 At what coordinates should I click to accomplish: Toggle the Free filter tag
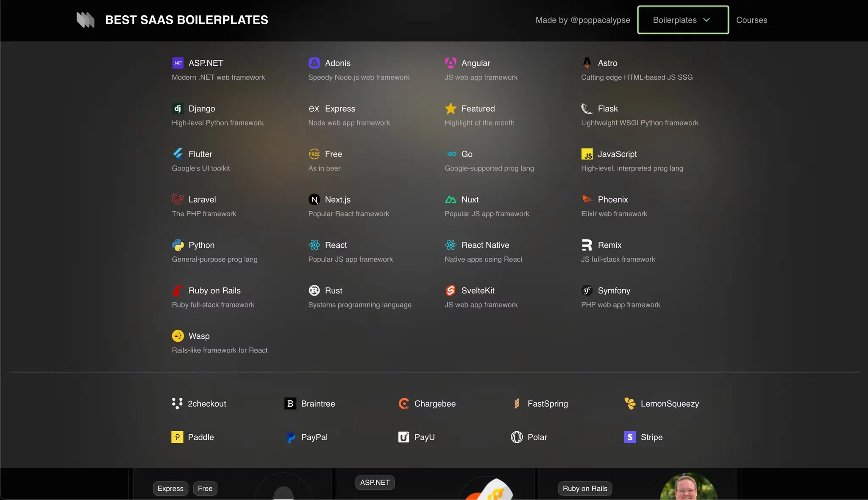(x=205, y=488)
